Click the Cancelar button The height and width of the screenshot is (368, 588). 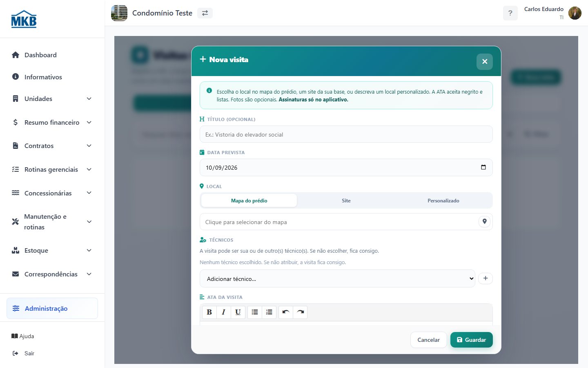tap(428, 340)
